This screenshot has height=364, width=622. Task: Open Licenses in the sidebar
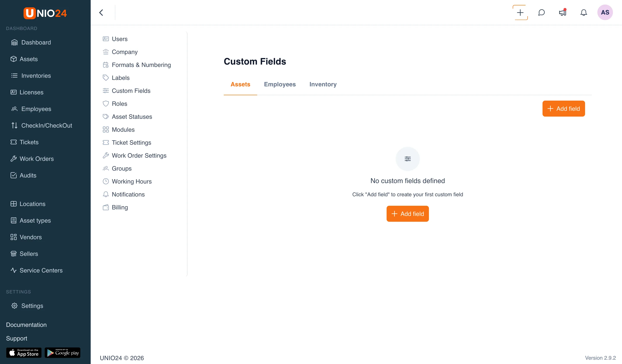coord(27,92)
